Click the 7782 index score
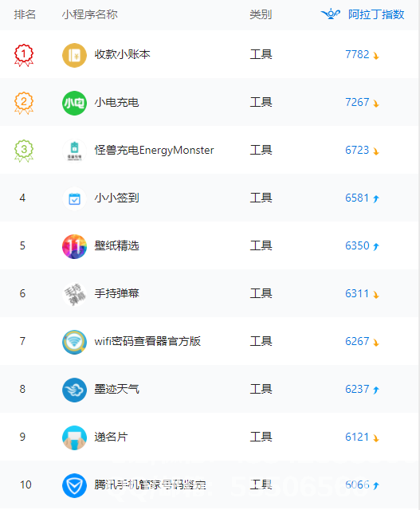 (x=357, y=54)
